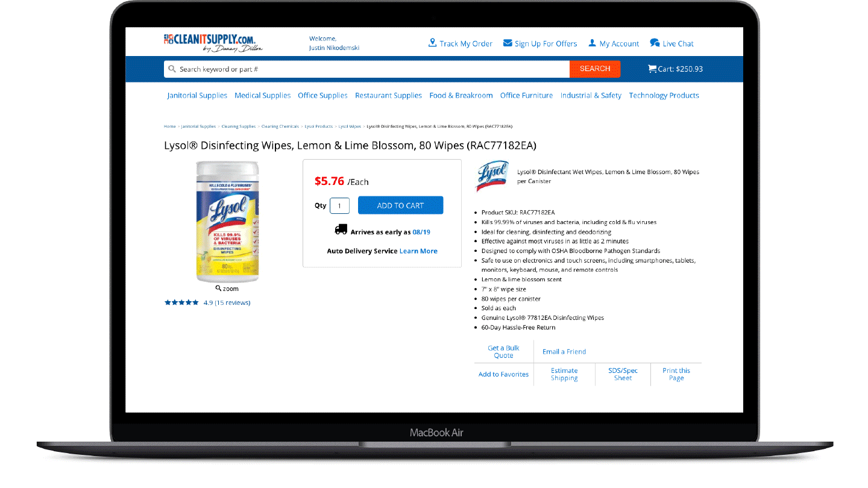The image size is (868, 488).
Task: Click the Qty input field
Action: coord(339,206)
